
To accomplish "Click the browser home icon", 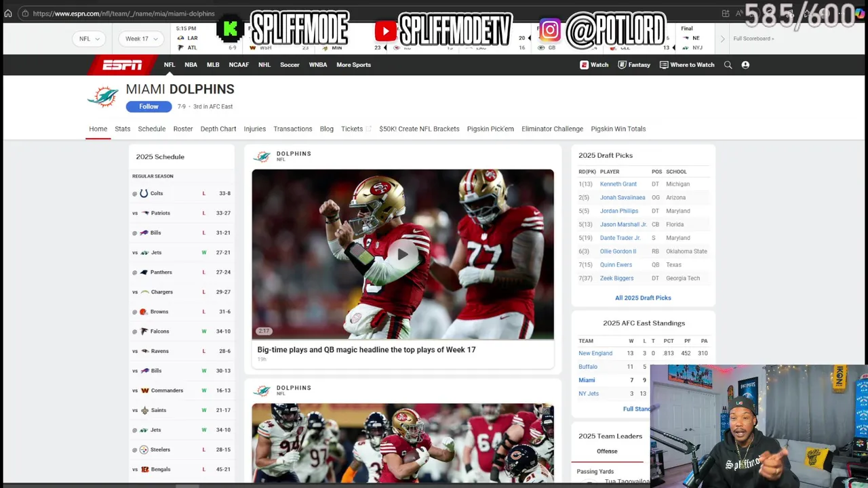I will [8, 13].
